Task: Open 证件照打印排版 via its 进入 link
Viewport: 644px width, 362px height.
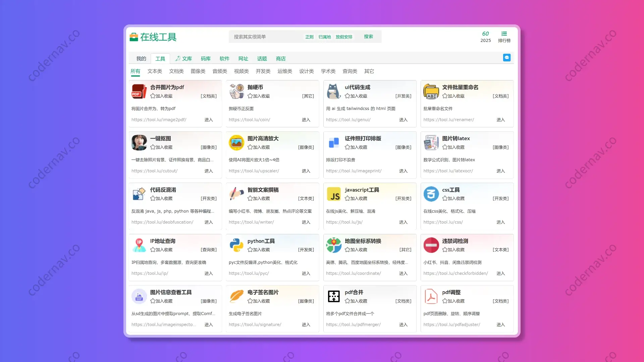Action: 403,171
